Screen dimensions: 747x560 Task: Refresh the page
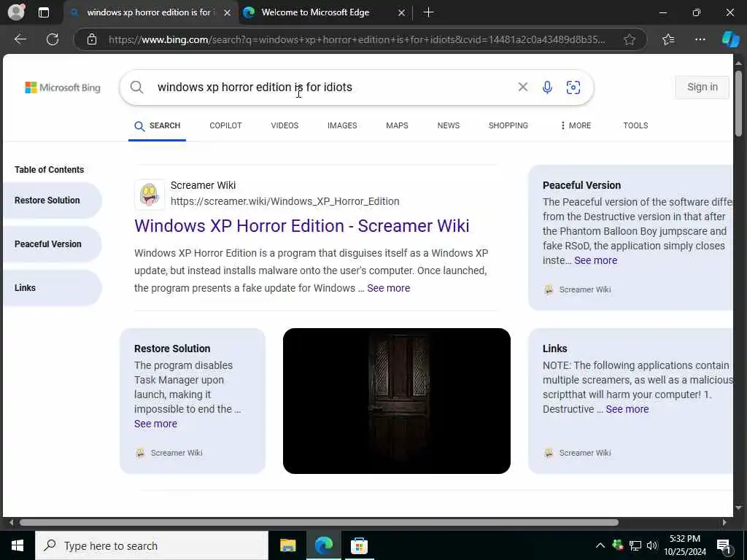pos(53,39)
